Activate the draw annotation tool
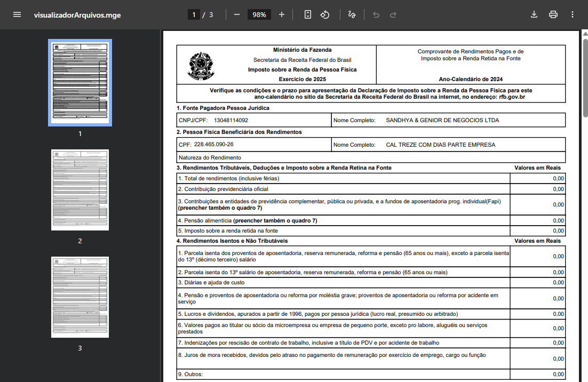 352,14
